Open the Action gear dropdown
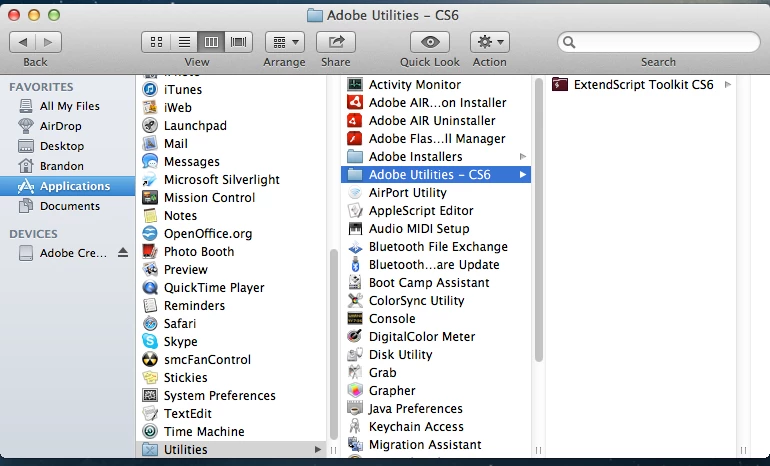 tap(490, 42)
